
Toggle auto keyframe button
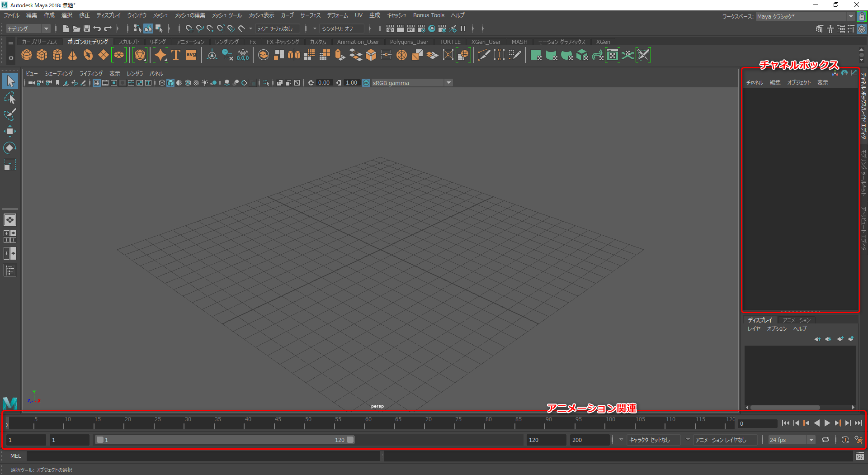click(x=845, y=440)
